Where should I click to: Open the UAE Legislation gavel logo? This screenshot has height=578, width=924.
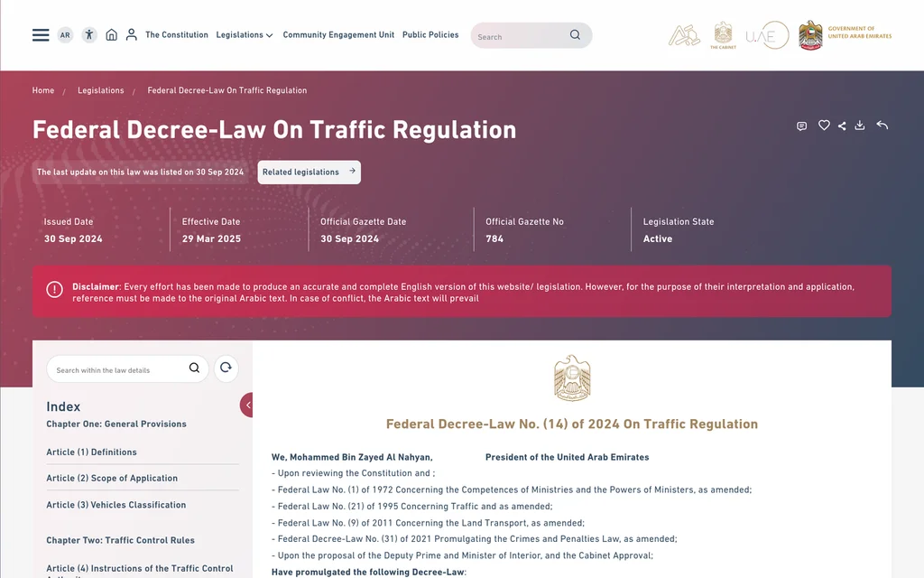coord(684,35)
